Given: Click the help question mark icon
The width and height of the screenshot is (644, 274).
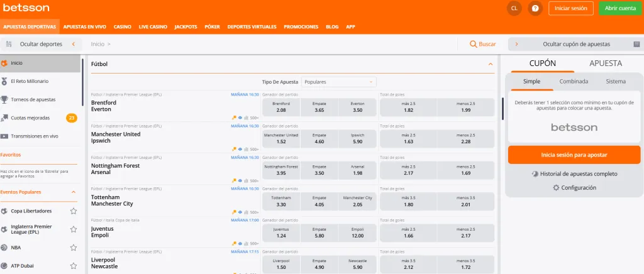Looking at the screenshot, I should [535, 8].
